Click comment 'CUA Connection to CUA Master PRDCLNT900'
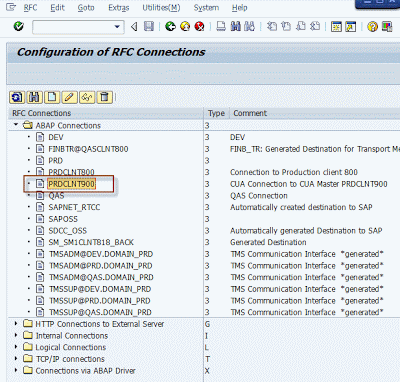This screenshot has width=400, height=382. [309, 184]
